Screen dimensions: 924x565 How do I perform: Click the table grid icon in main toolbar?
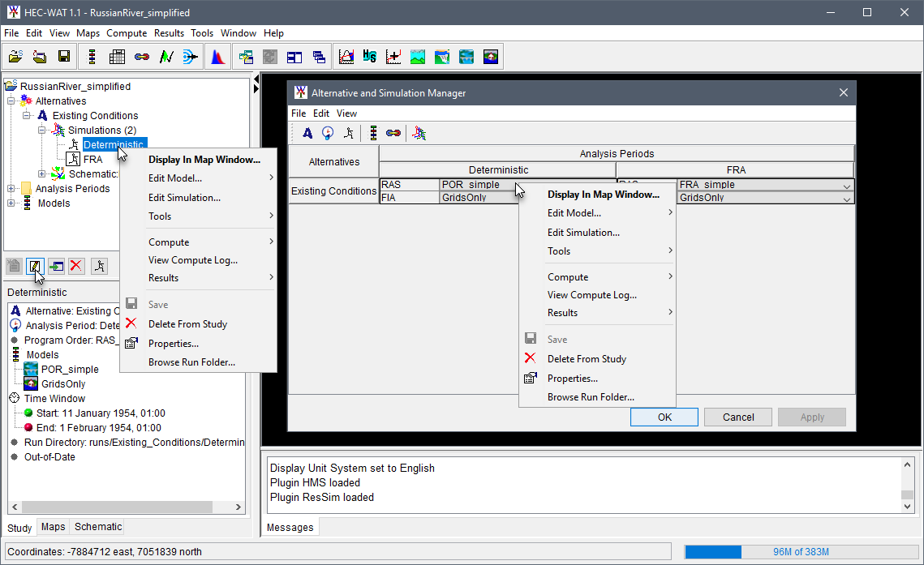tap(116, 57)
